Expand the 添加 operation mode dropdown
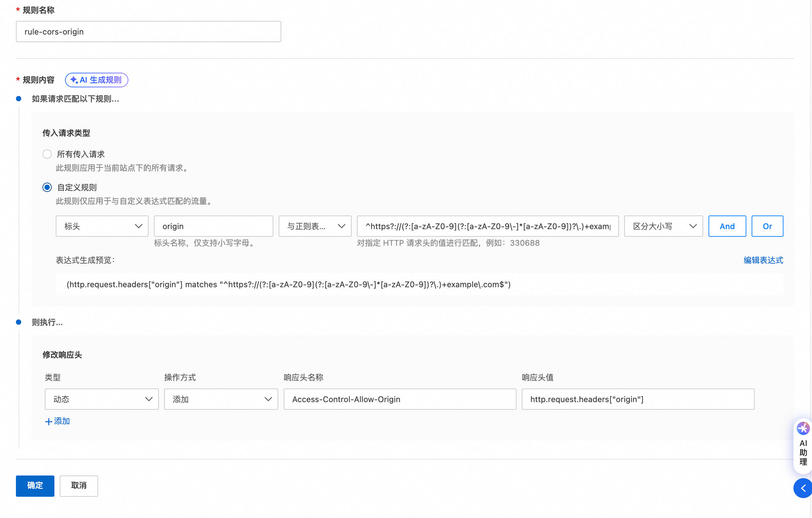The width and height of the screenshot is (812, 518). (x=221, y=399)
